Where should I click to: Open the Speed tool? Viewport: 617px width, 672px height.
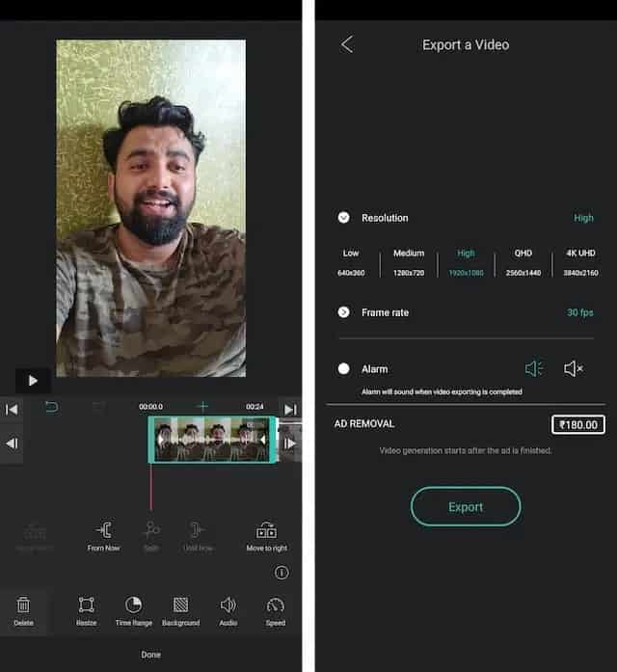tap(276, 610)
